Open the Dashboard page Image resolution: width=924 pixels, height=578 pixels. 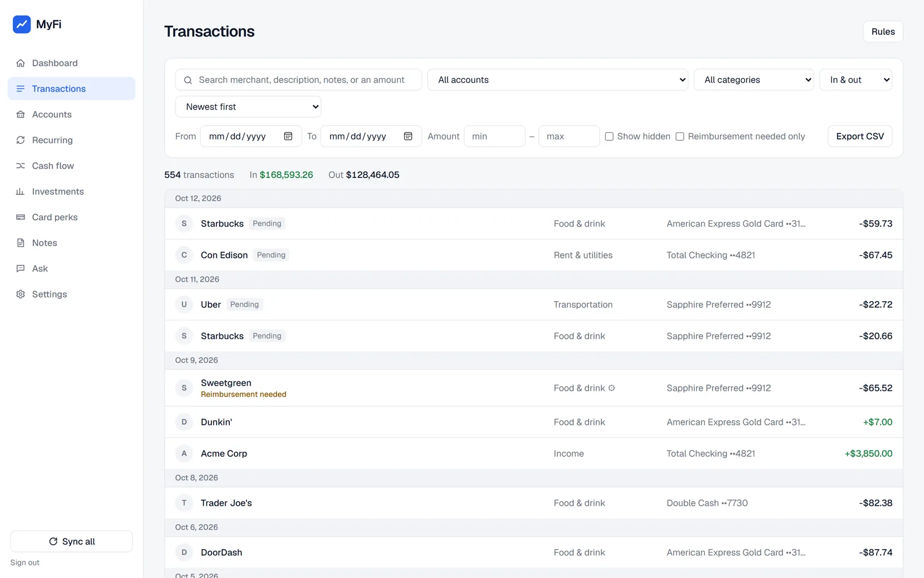(x=72, y=63)
